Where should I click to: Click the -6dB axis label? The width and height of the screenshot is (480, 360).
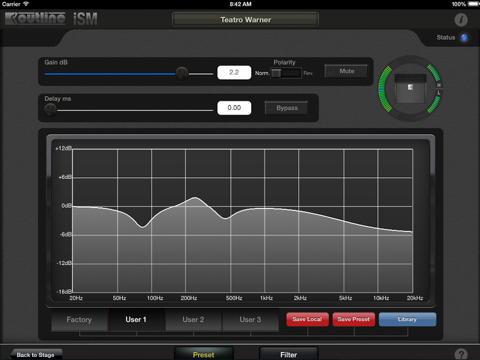66,234
